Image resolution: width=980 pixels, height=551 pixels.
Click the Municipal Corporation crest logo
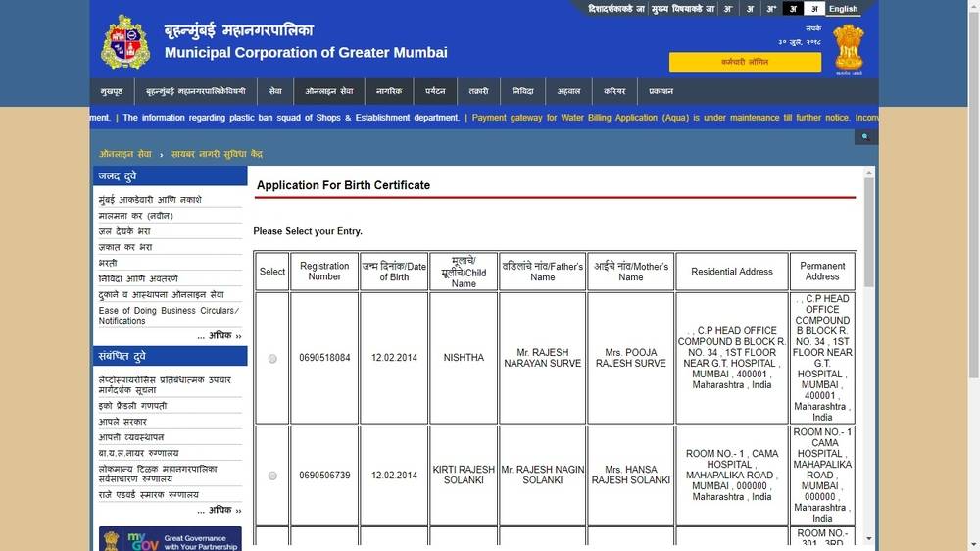coord(125,42)
